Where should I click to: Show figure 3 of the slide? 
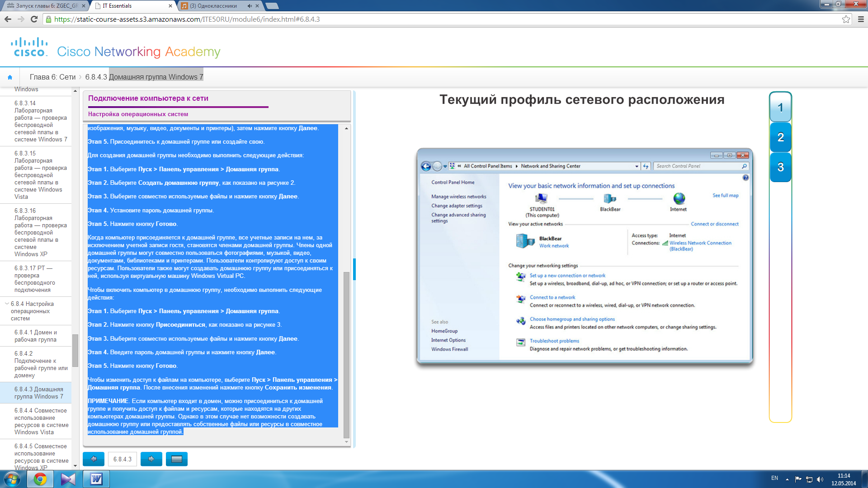(780, 167)
